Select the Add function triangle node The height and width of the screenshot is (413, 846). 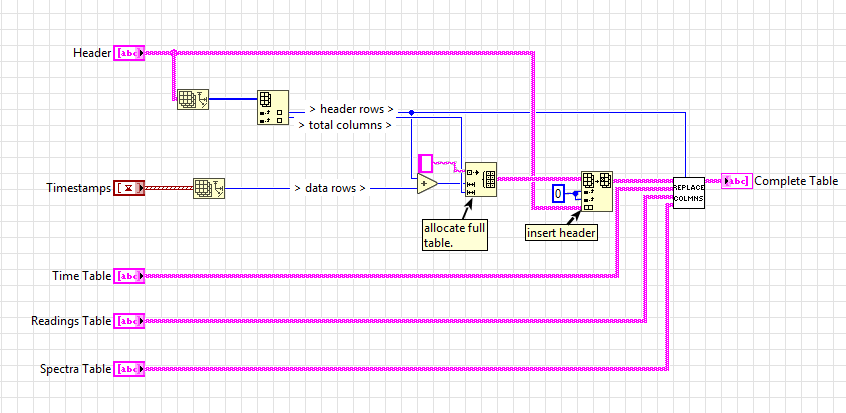pyautogui.click(x=428, y=183)
